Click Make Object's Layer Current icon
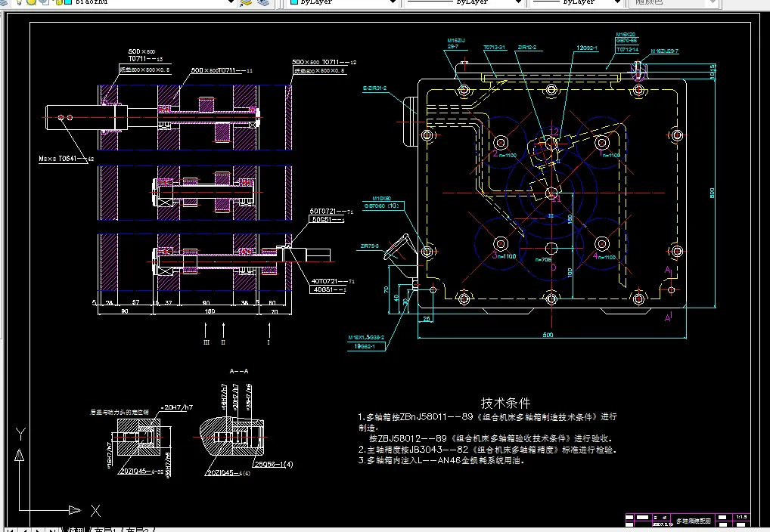This screenshot has height=532, width=770. (x=246, y=2)
